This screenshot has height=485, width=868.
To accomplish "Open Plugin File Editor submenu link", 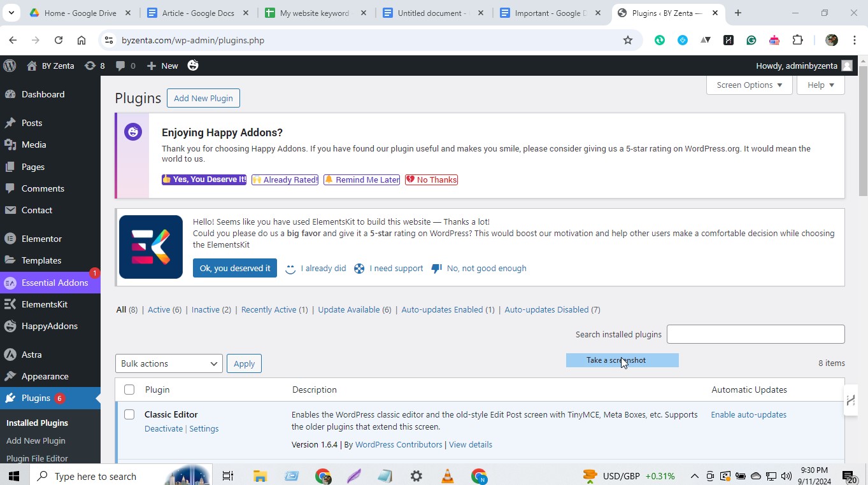I will click(x=37, y=458).
